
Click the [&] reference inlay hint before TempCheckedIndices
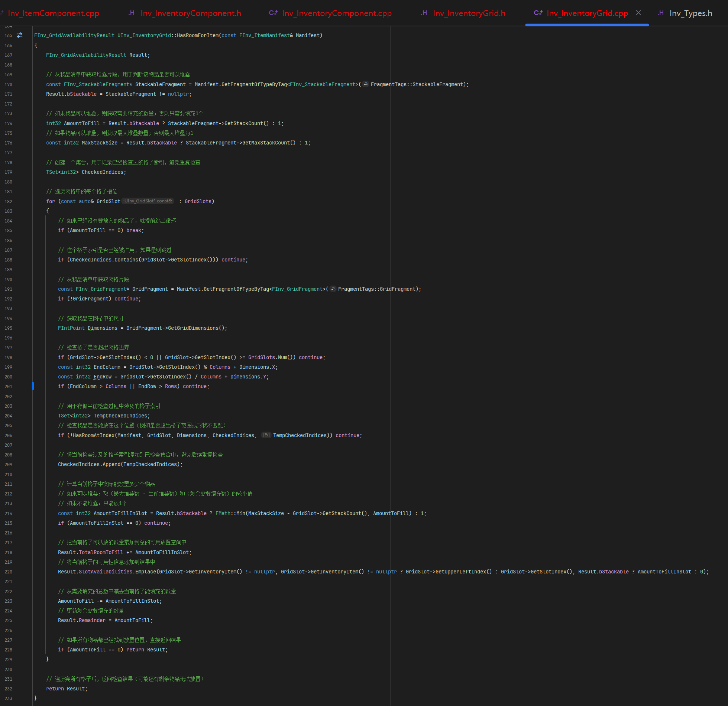click(266, 435)
